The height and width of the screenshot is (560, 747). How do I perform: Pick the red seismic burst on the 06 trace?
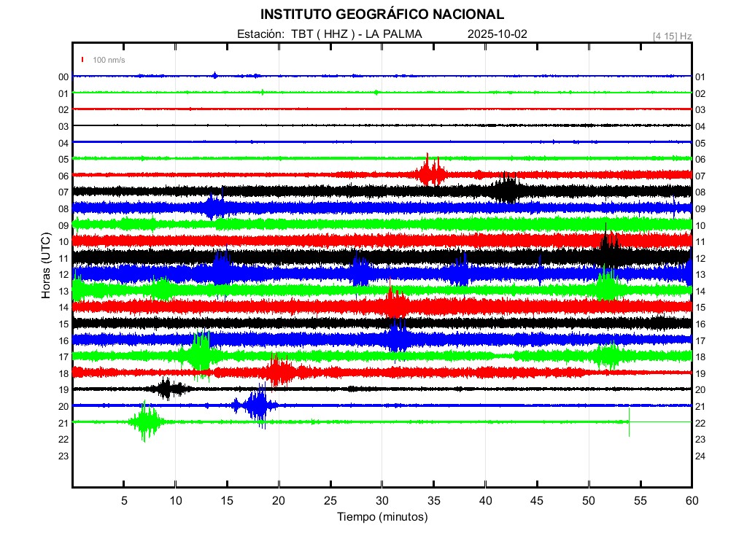431,174
